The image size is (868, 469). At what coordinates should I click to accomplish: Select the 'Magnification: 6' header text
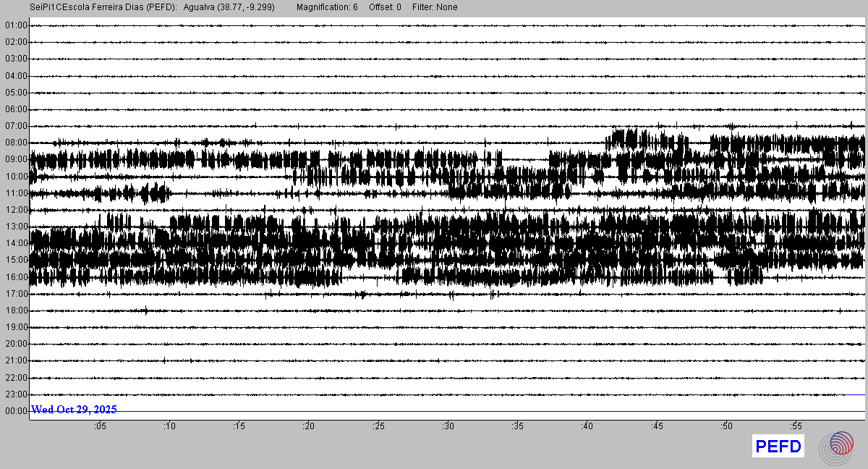pos(327,7)
